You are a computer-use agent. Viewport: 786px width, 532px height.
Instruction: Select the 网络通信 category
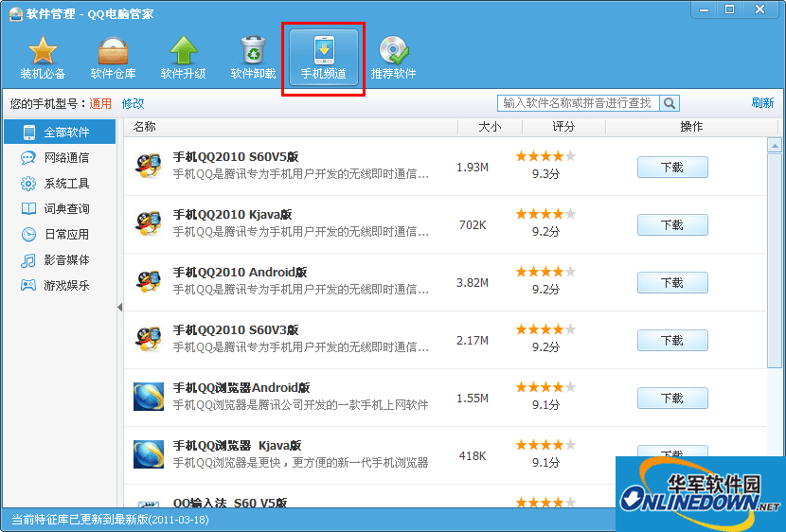coord(60,158)
